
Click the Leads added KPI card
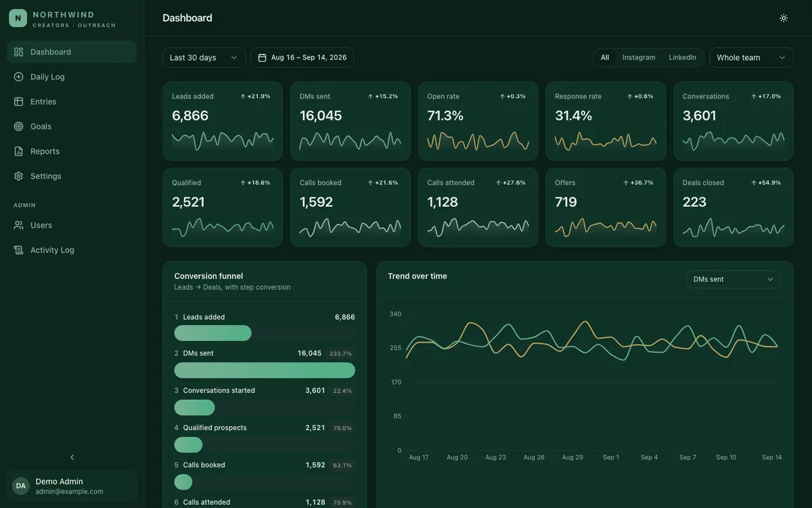pyautogui.click(x=223, y=121)
